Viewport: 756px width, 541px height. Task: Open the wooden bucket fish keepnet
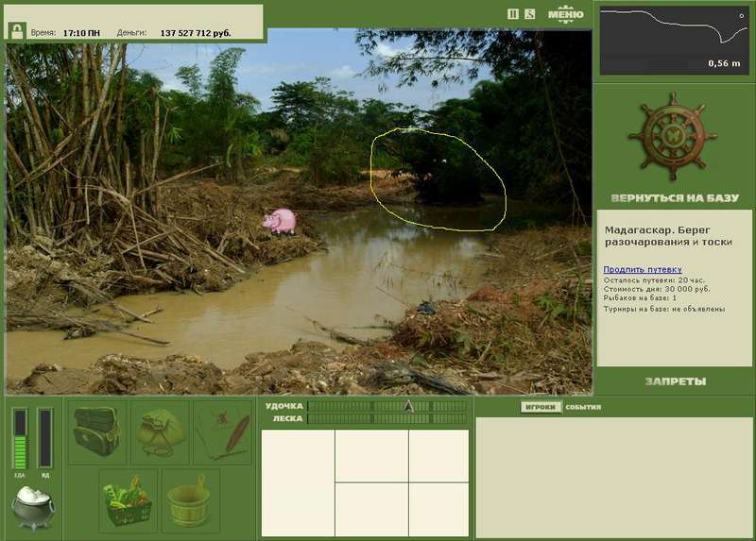[191, 500]
